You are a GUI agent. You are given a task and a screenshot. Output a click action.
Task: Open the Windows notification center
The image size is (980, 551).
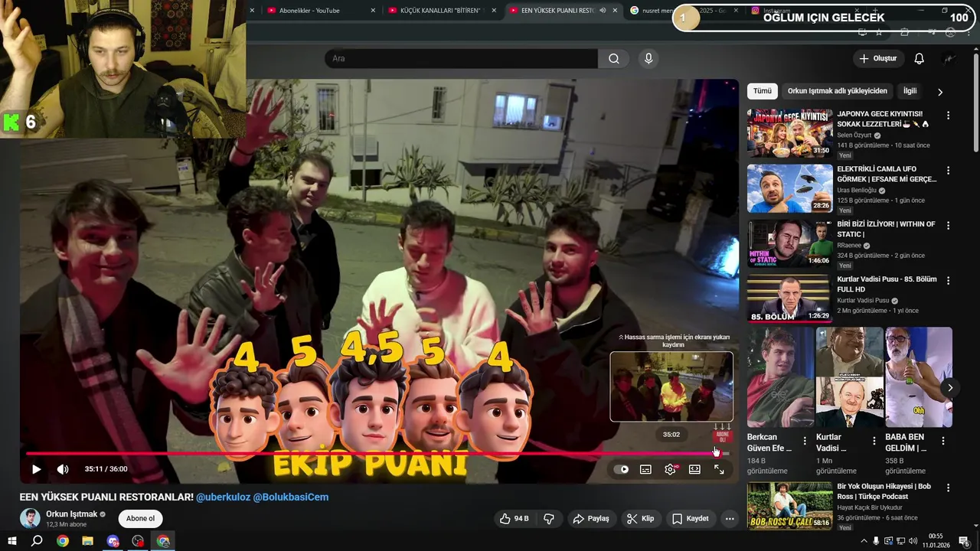(x=964, y=541)
